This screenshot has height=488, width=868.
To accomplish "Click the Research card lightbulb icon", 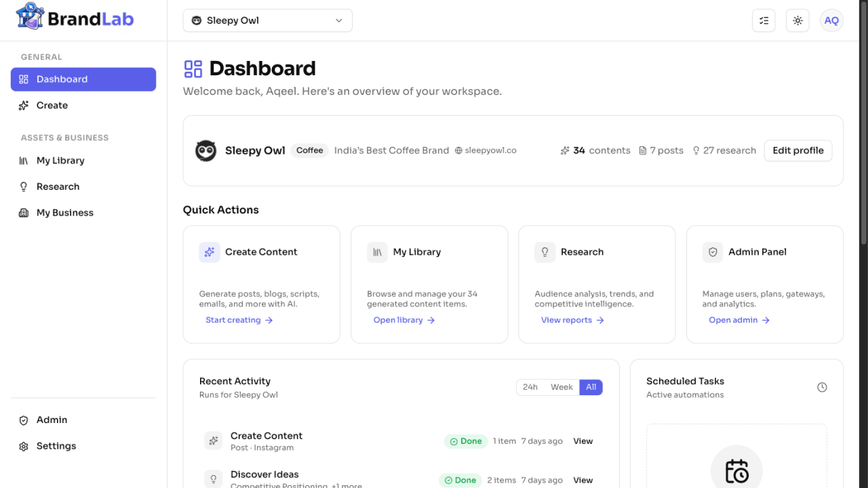I will point(545,252).
